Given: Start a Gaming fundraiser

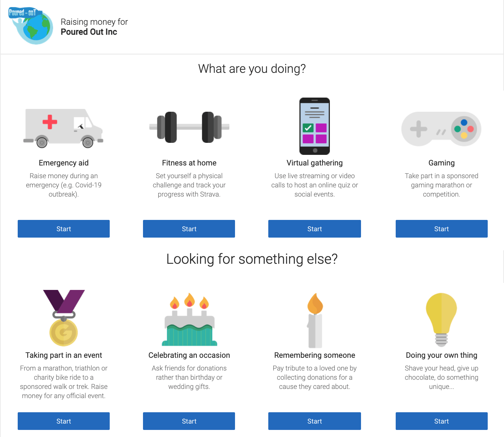Looking at the screenshot, I should 442,229.
